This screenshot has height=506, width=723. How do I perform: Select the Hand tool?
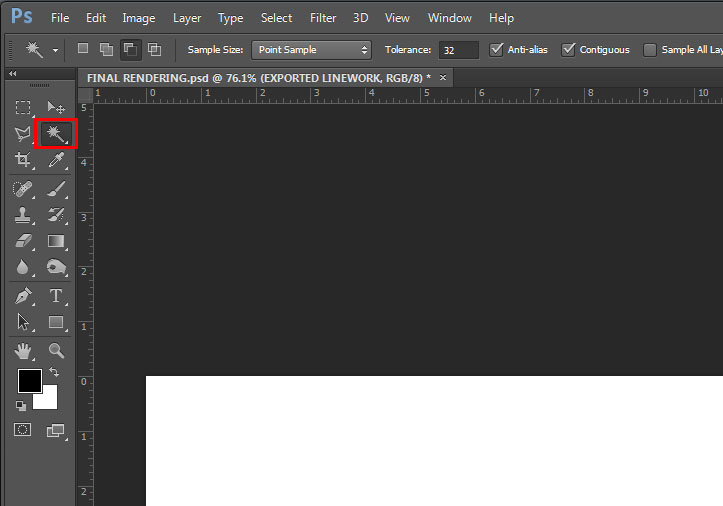pyautogui.click(x=23, y=351)
